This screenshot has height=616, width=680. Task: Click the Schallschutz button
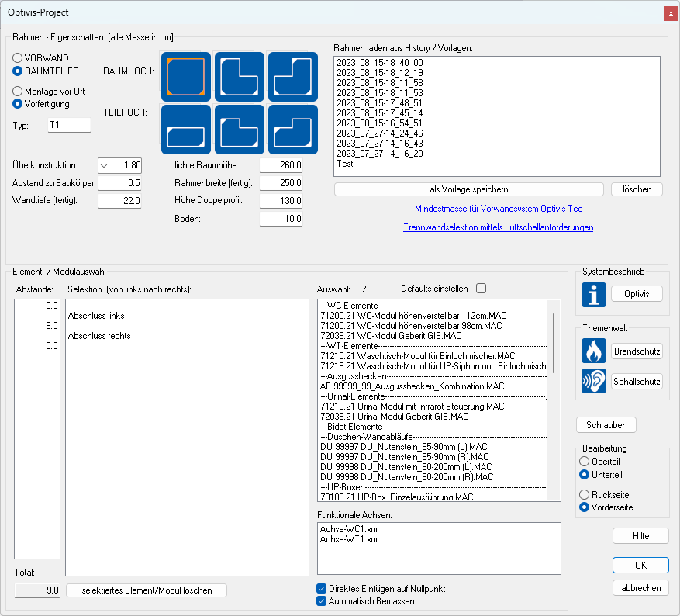pos(637,381)
